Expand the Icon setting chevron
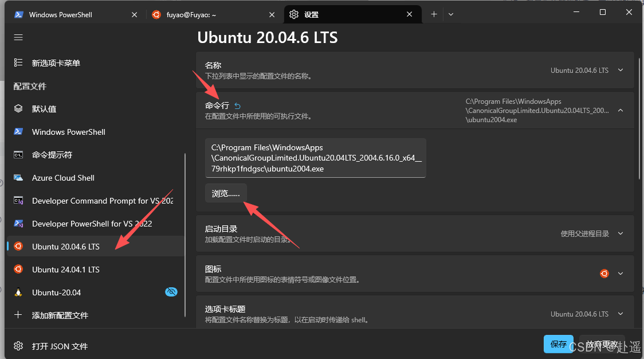Image resolution: width=644 pixels, height=359 pixels. pos(621,274)
